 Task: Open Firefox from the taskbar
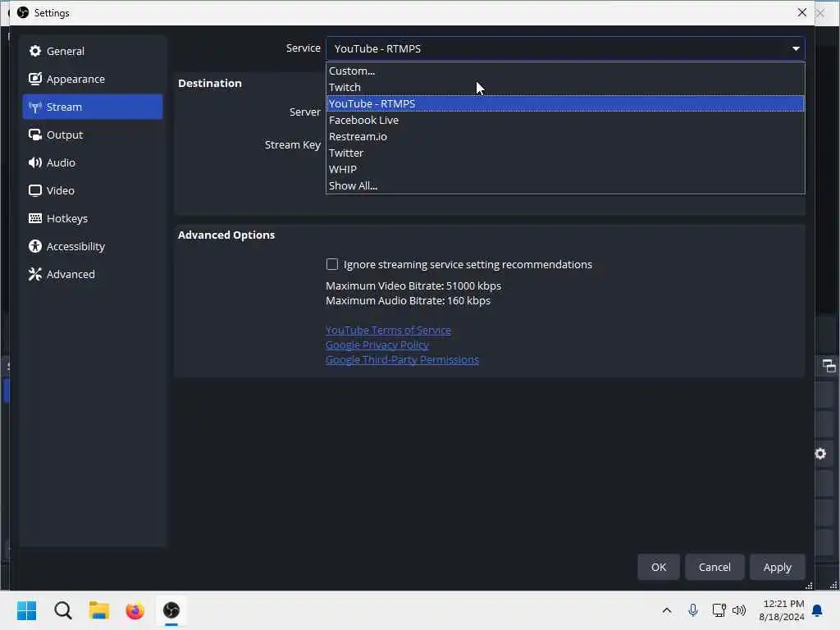coord(135,610)
